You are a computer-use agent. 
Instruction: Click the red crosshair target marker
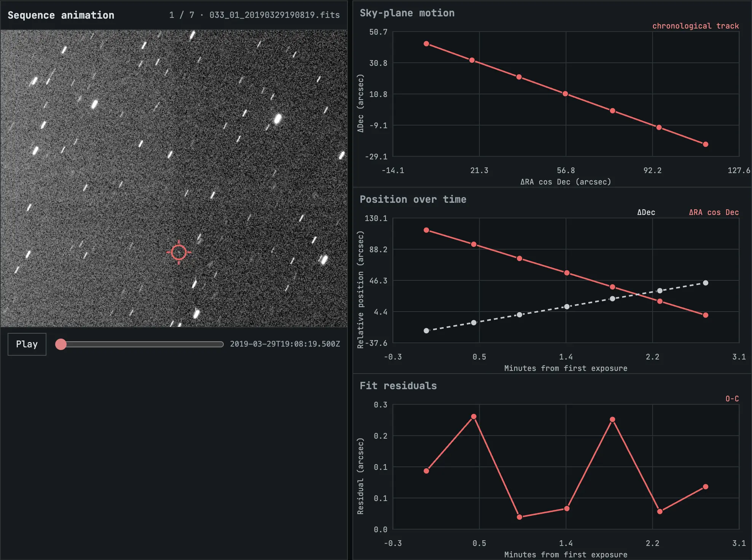point(179,252)
